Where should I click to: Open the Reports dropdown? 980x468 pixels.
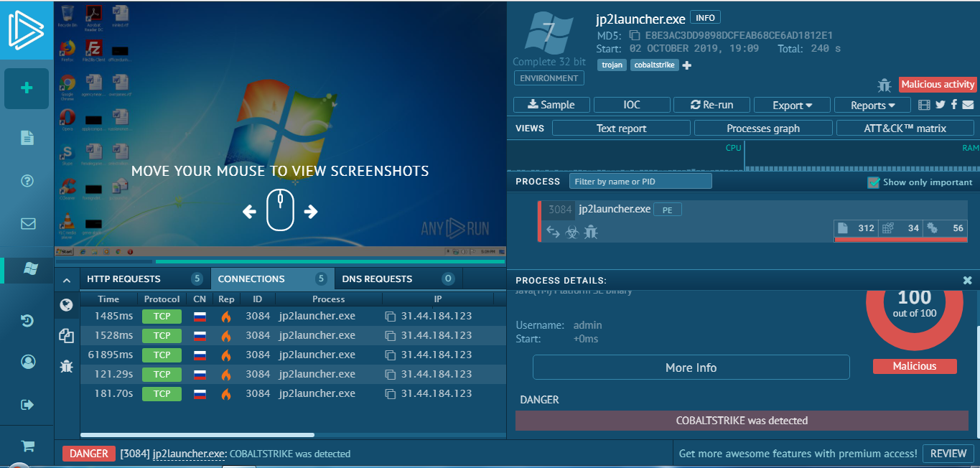(x=873, y=105)
